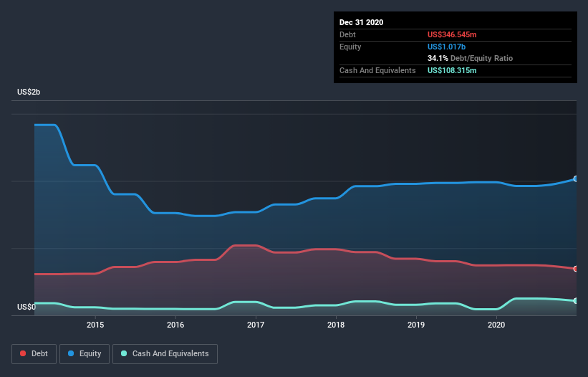Click the 2017 axis label

256,325
